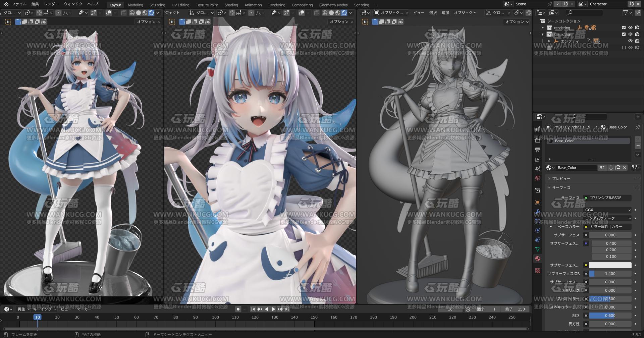Open the レンダー menu
Viewport: 644px width, 338px height.
[51, 4]
